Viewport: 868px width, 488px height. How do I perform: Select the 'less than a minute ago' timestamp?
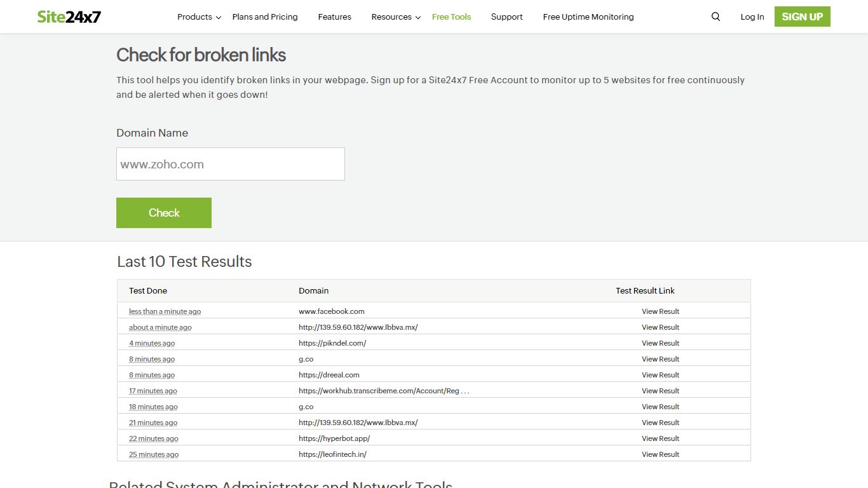165,311
